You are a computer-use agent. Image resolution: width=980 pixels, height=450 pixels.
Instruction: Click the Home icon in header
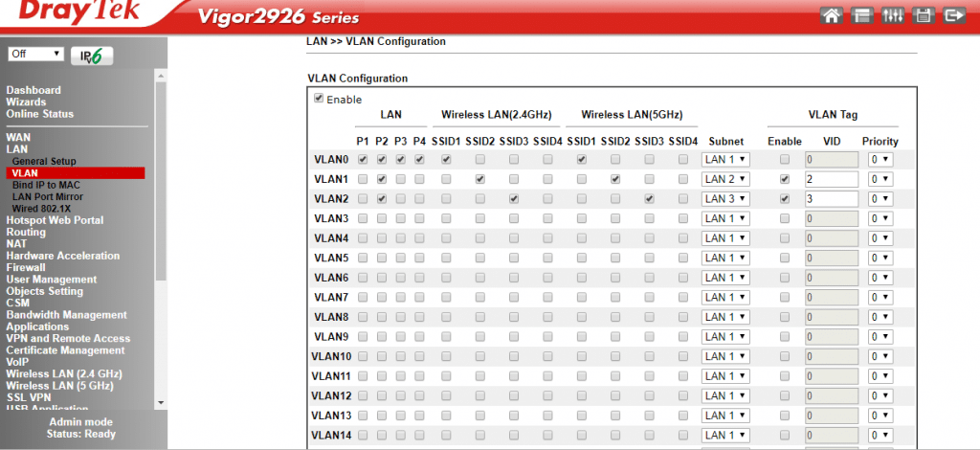coord(833,15)
